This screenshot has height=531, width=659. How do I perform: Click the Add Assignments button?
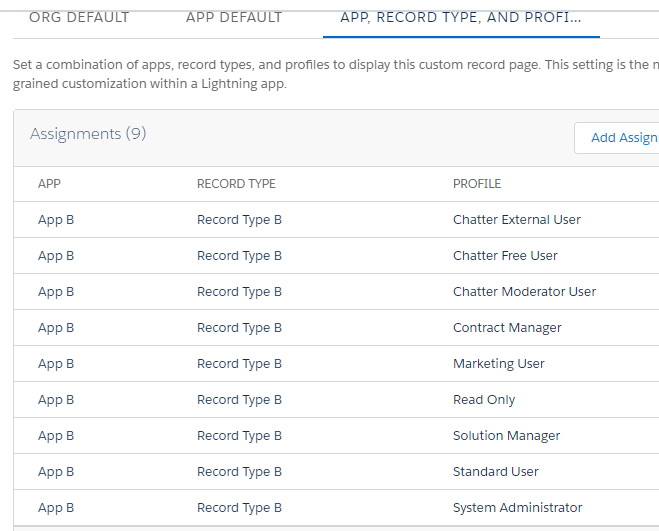pyautogui.click(x=620, y=138)
